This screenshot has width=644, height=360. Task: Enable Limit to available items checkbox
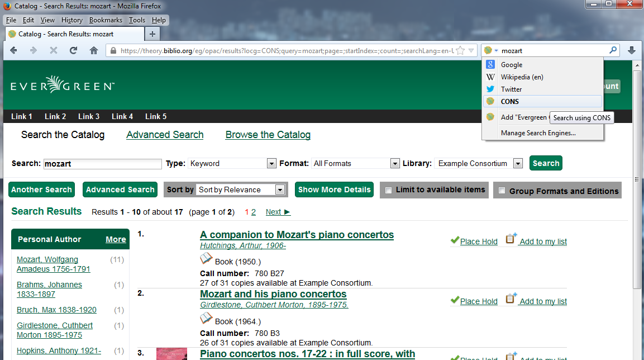coord(389,190)
